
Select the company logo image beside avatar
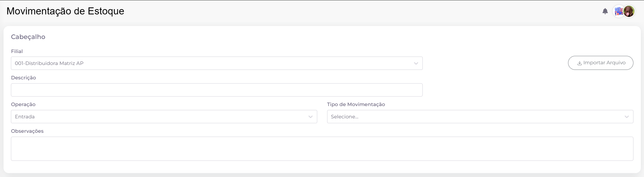[x=619, y=11]
